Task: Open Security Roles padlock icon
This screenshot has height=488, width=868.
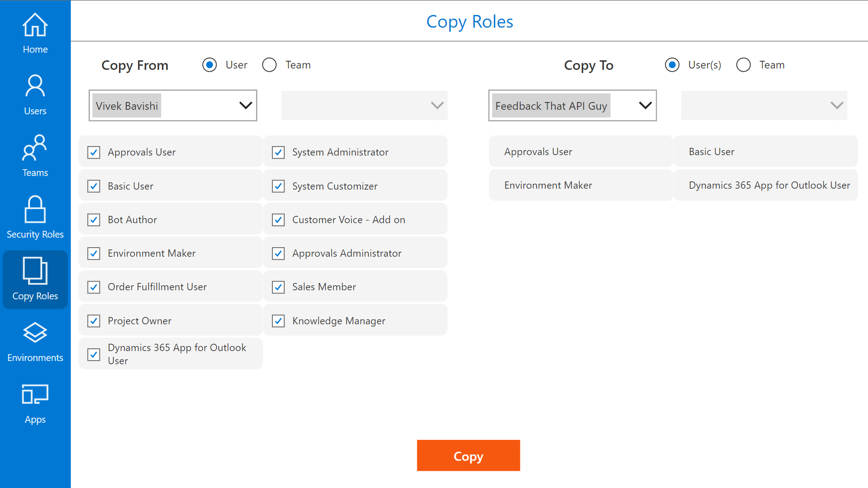Action: [x=35, y=210]
